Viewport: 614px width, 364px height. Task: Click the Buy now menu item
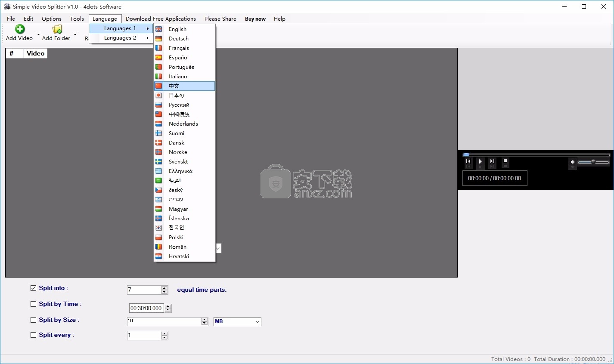[x=255, y=19]
